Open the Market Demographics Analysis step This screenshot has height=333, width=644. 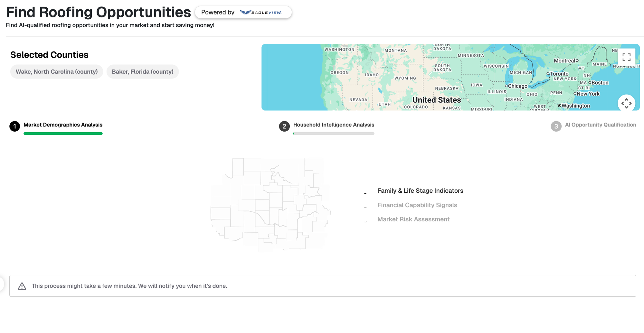coord(63,125)
